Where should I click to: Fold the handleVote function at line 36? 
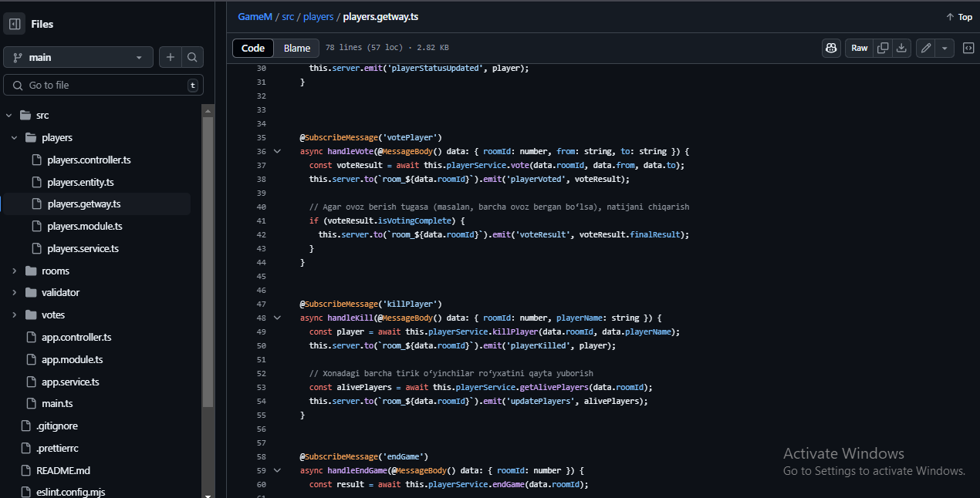pos(278,152)
